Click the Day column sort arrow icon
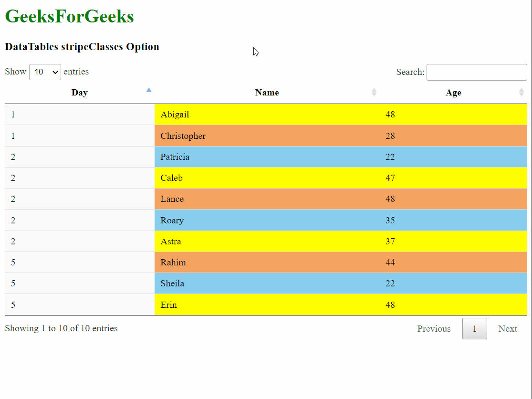Viewport: 532px width, 399px height. click(149, 90)
